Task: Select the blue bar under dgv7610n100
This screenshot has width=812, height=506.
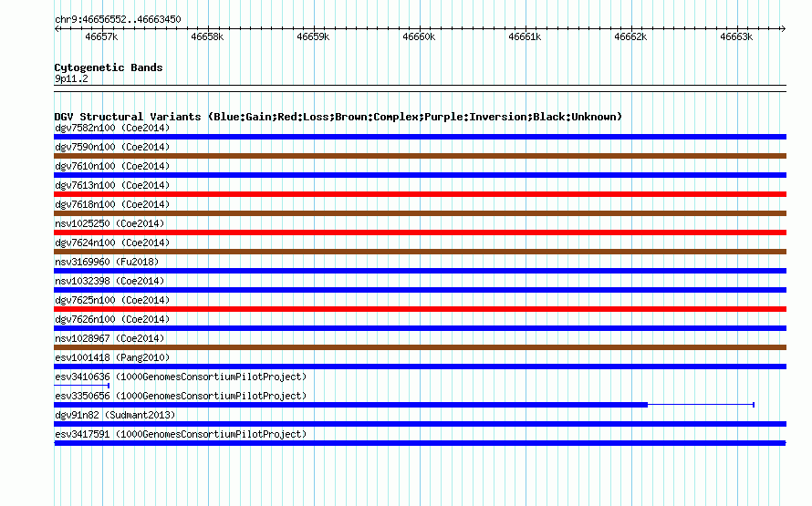Action: coord(420,175)
